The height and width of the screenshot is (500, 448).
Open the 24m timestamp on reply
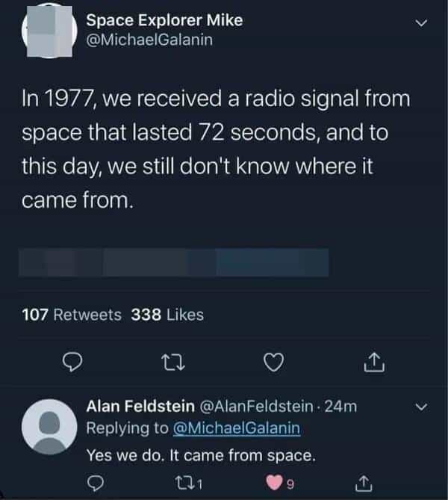point(346,407)
